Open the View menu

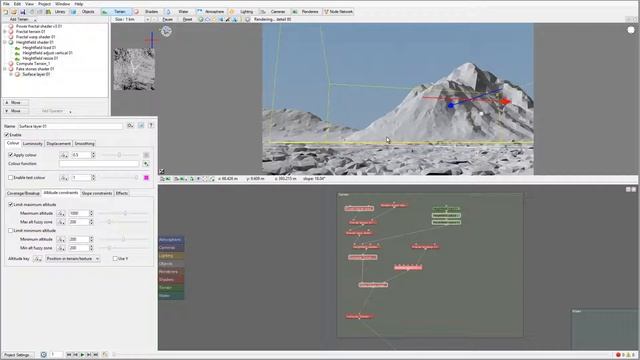[x=29, y=4]
